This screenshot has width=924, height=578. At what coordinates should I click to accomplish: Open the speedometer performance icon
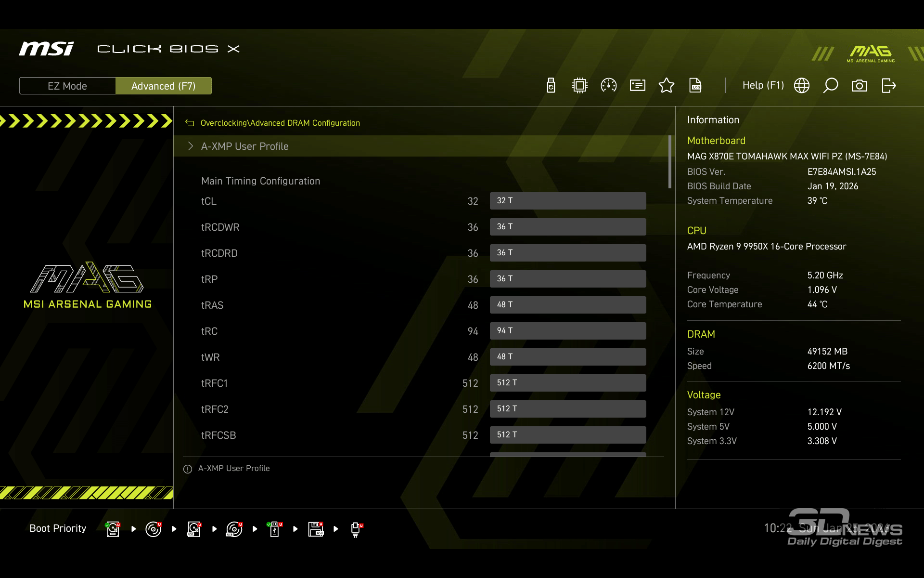click(x=608, y=86)
